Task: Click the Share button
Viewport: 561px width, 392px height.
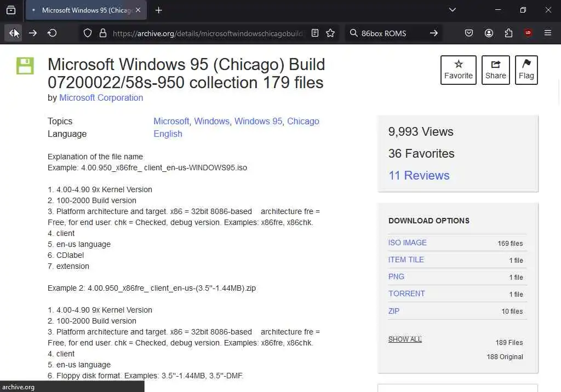Action: 495,70
